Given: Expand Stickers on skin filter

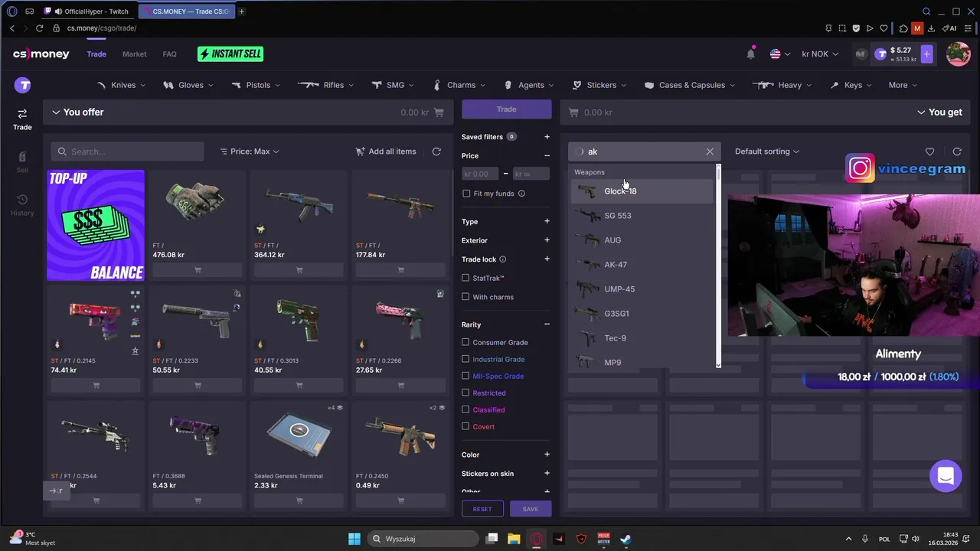Looking at the screenshot, I should (x=547, y=474).
